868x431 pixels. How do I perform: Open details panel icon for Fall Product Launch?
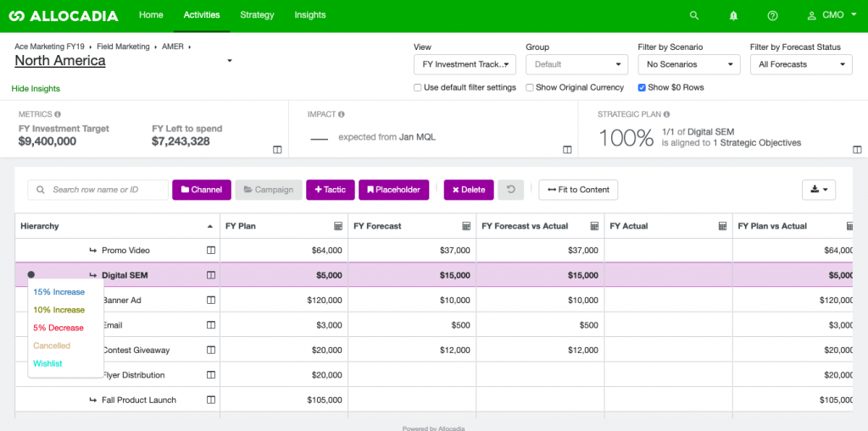(x=210, y=400)
